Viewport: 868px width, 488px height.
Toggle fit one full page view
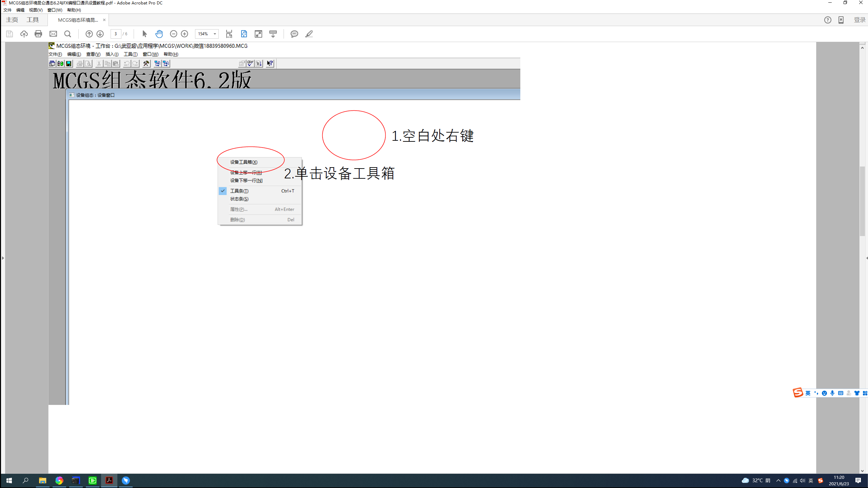point(244,34)
